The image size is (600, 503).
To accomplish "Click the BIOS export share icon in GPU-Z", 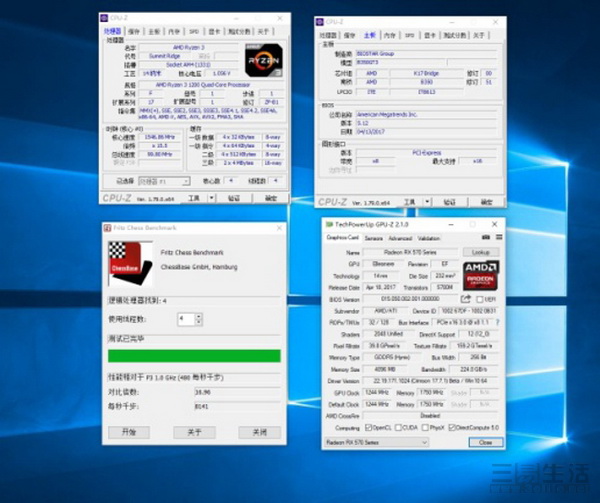I will click(x=466, y=299).
